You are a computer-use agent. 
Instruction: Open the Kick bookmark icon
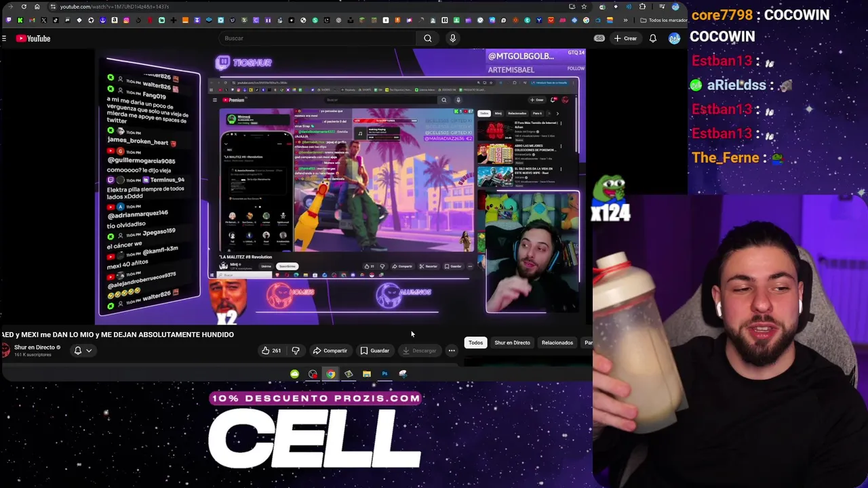[20, 20]
